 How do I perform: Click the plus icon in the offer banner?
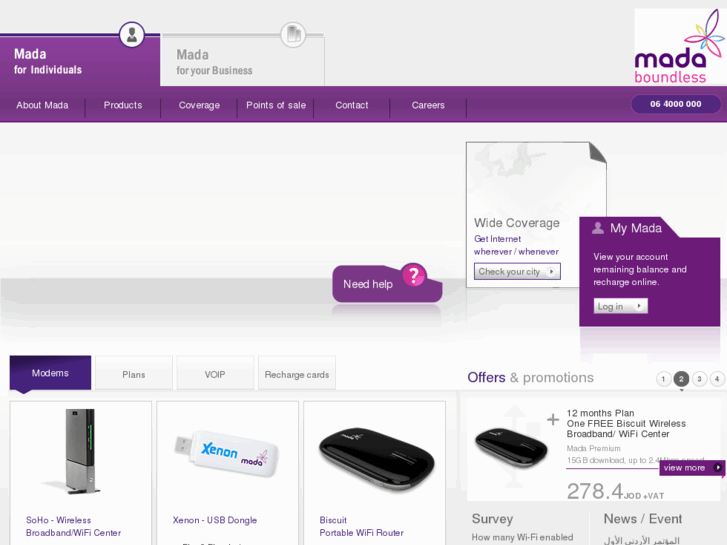(x=553, y=419)
